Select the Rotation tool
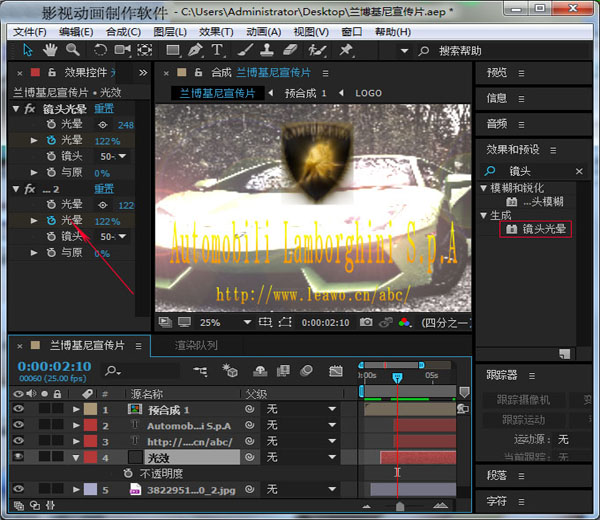This screenshot has height=520, width=600. coord(100,50)
